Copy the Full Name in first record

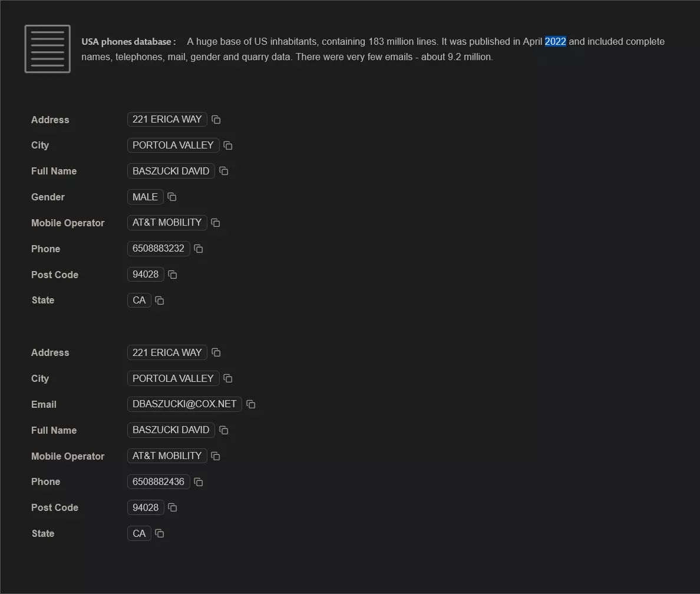[x=224, y=171]
